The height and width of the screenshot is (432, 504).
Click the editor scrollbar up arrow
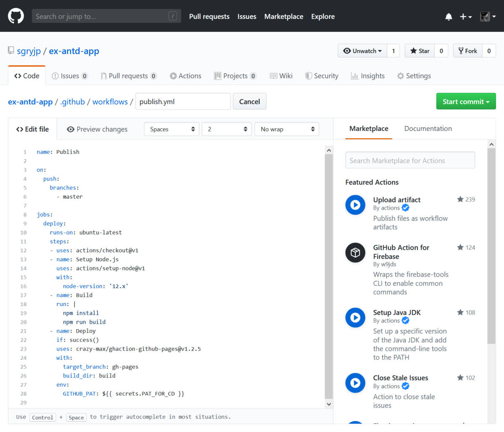(x=329, y=150)
